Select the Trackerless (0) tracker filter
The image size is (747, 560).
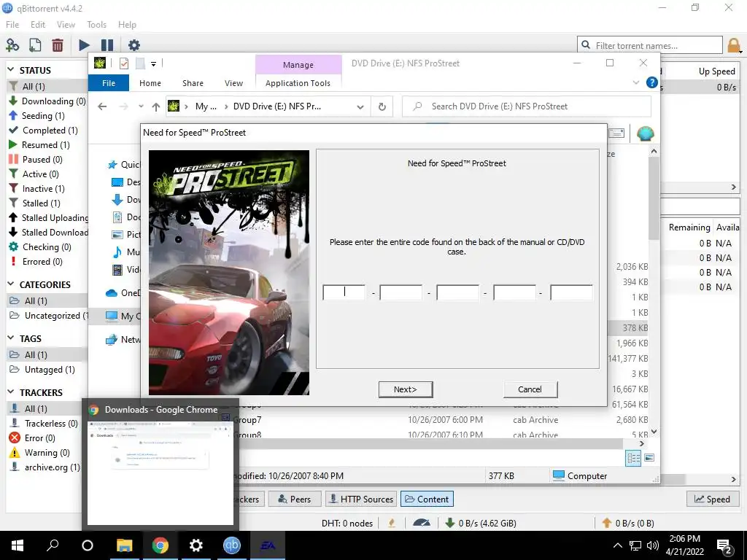(x=44, y=424)
